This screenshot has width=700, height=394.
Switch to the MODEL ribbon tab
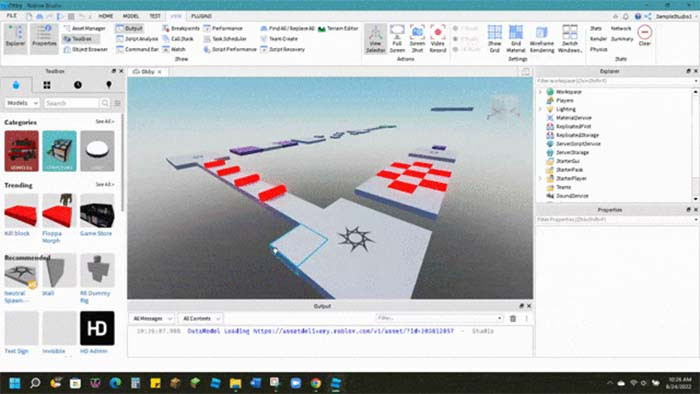[131, 16]
